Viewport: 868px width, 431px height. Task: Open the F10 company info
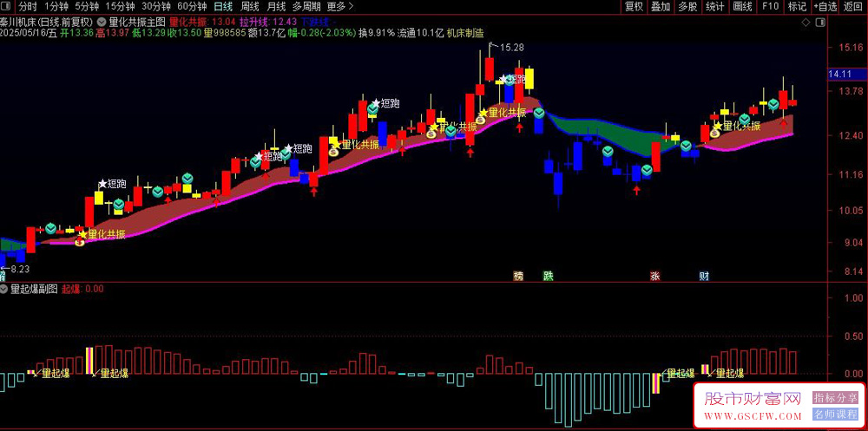tap(770, 7)
